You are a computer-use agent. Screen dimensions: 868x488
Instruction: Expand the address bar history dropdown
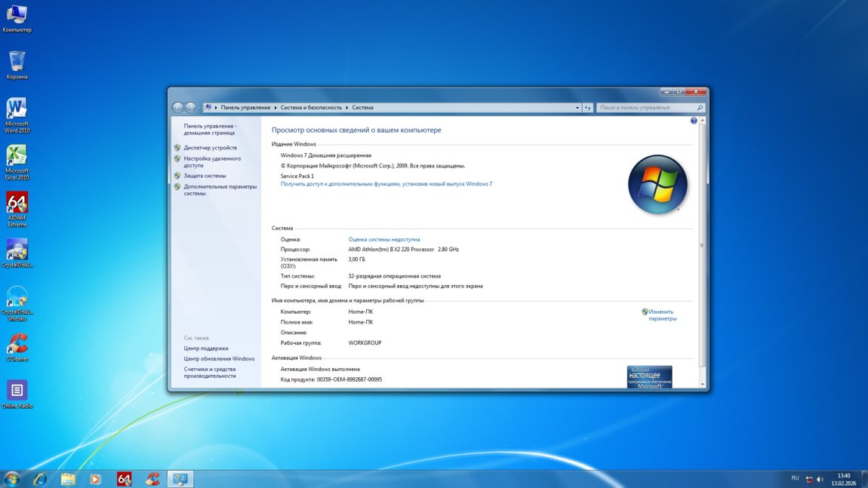coord(577,108)
